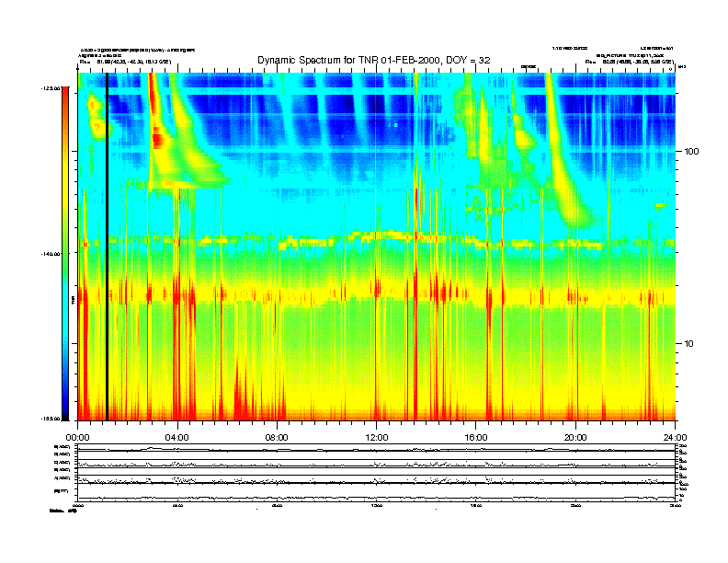
Task: Click the 100 frequency axis label
Action: coord(691,152)
